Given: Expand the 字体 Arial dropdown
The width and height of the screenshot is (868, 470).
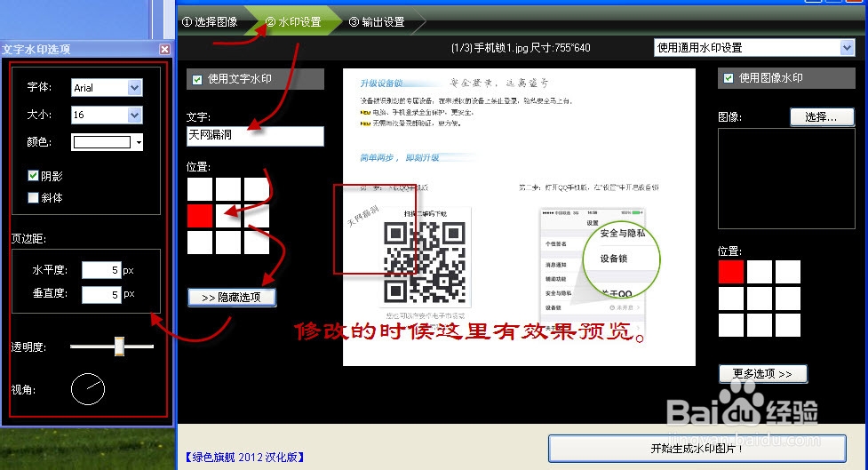Looking at the screenshot, I should 134,87.
